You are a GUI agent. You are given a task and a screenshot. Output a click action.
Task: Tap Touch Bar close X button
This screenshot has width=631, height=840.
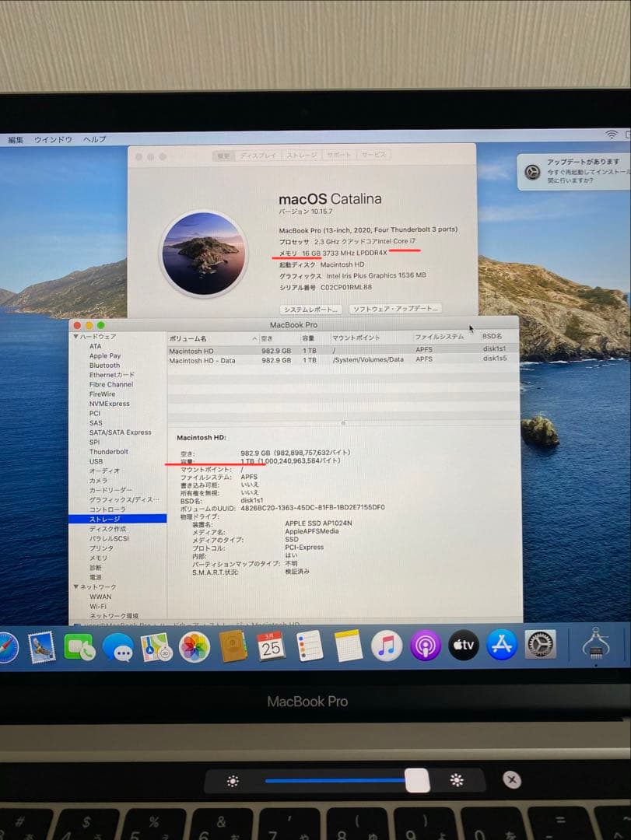pyautogui.click(x=512, y=779)
